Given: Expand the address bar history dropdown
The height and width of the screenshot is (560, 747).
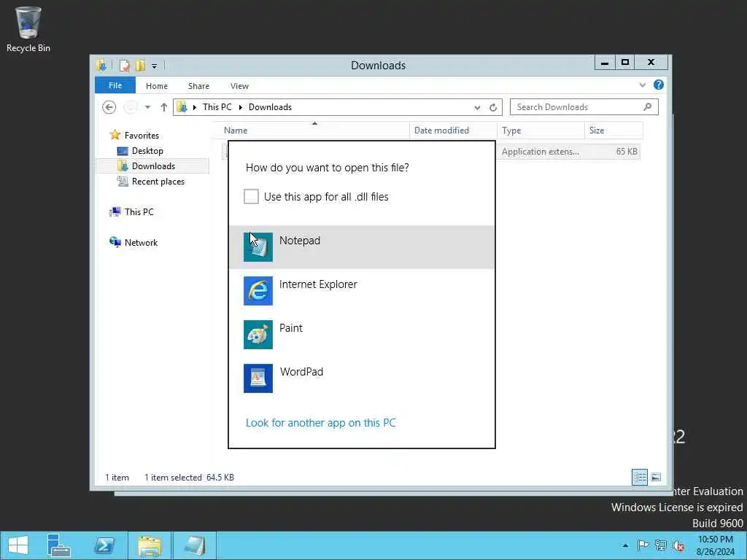Looking at the screenshot, I should point(477,108).
